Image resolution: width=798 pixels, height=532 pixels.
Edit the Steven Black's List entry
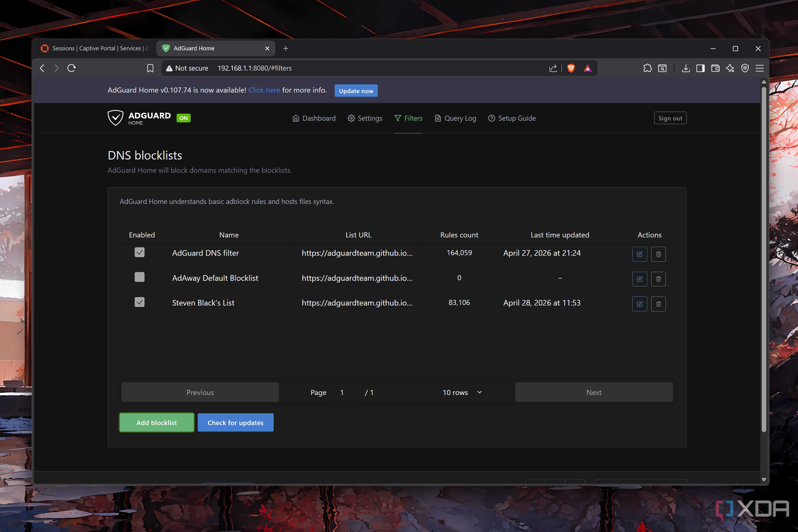click(x=640, y=304)
